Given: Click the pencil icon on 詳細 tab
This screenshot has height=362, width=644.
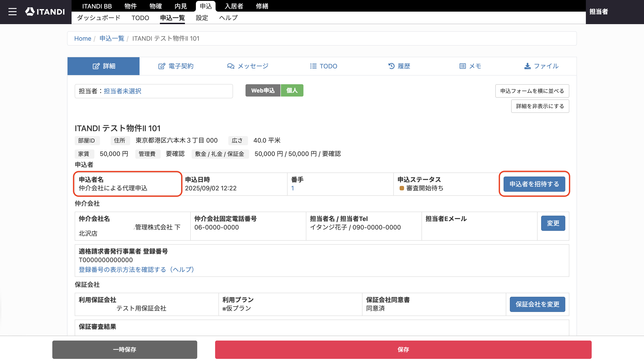Looking at the screenshot, I should (96, 66).
